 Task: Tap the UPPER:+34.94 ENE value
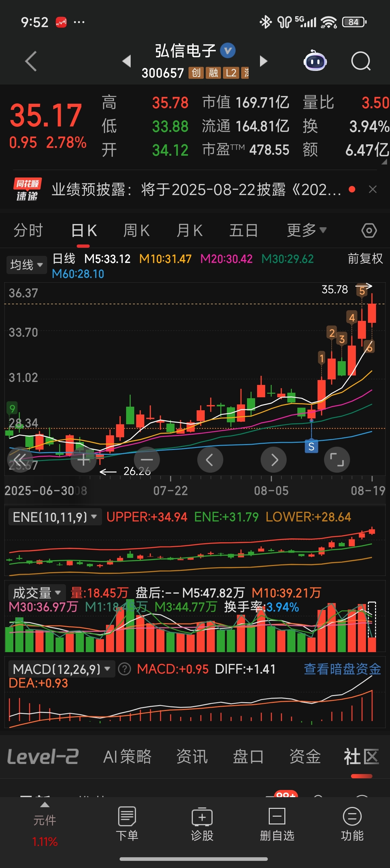click(x=147, y=517)
